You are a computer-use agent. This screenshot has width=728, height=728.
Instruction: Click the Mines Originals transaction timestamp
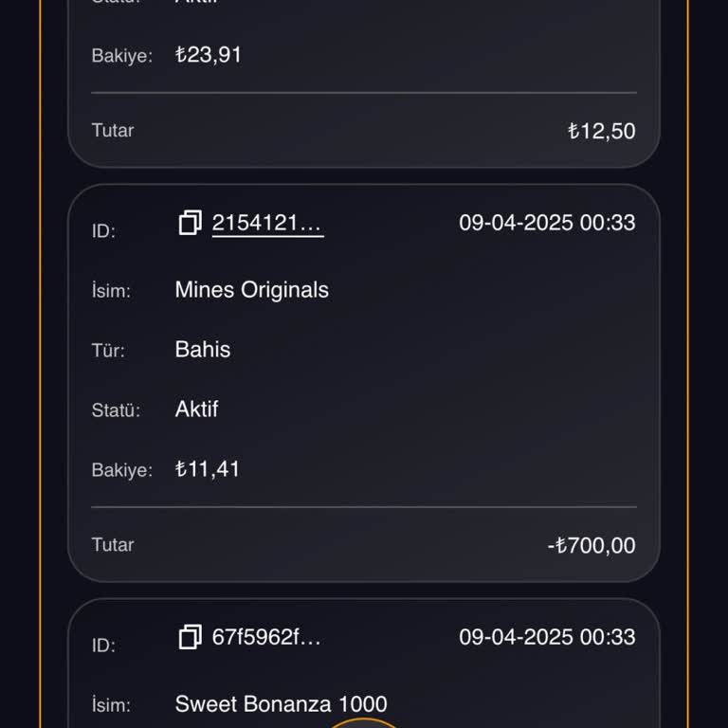(x=547, y=224)
